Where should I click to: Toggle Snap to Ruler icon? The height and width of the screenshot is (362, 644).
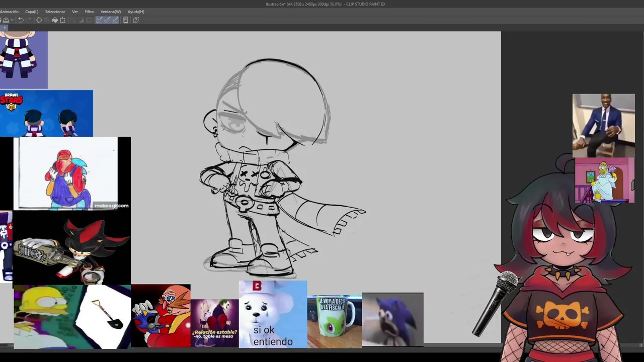(x=99, y=20)
